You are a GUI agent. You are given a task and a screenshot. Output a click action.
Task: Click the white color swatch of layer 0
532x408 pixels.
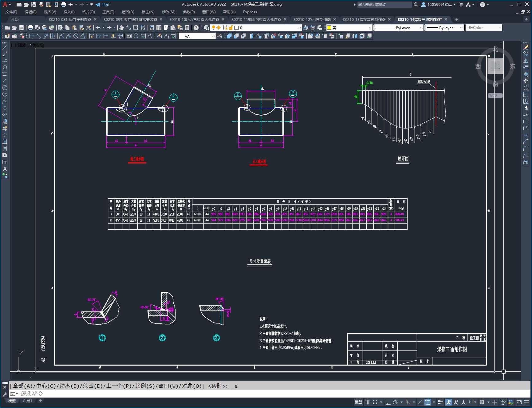coord(236,28)
